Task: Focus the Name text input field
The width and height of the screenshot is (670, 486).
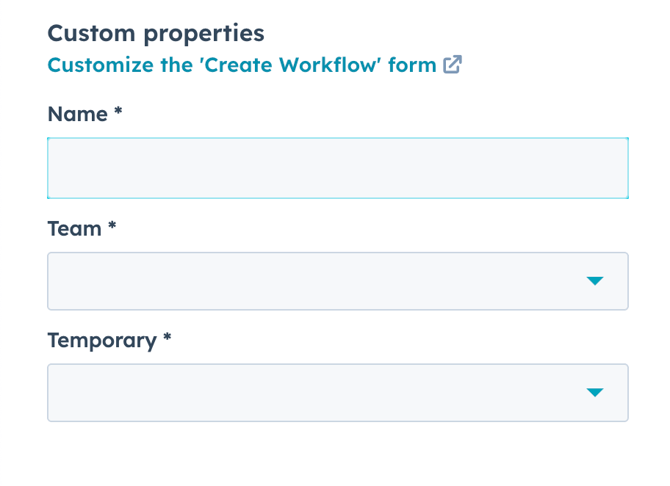Action: pyautogui.click(x=337, y=168)
